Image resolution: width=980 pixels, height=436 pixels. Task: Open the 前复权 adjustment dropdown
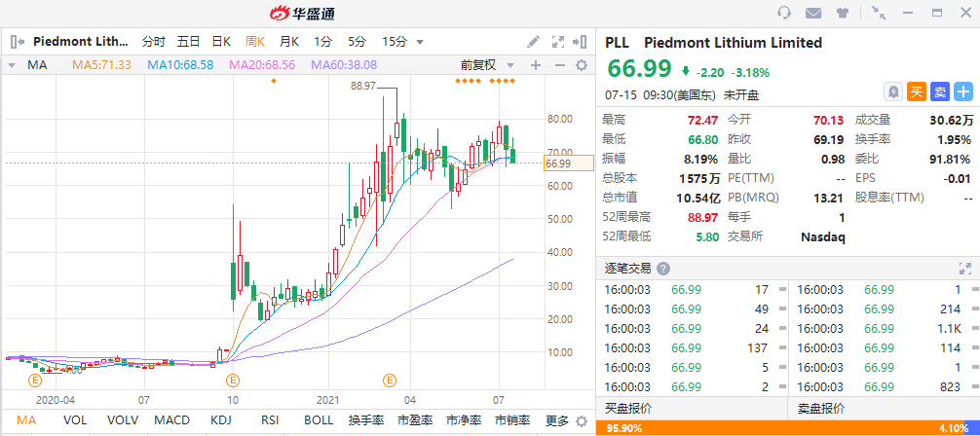point(484,65)
